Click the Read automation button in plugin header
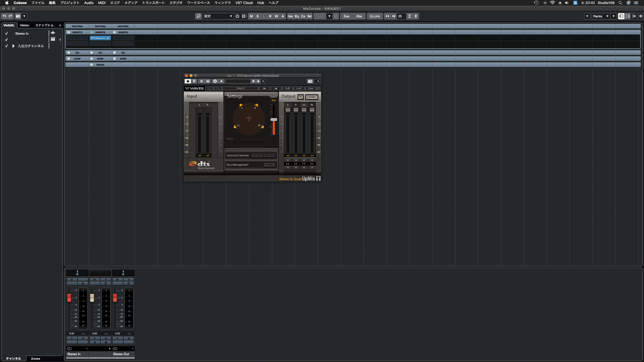 tap(201, 81)
